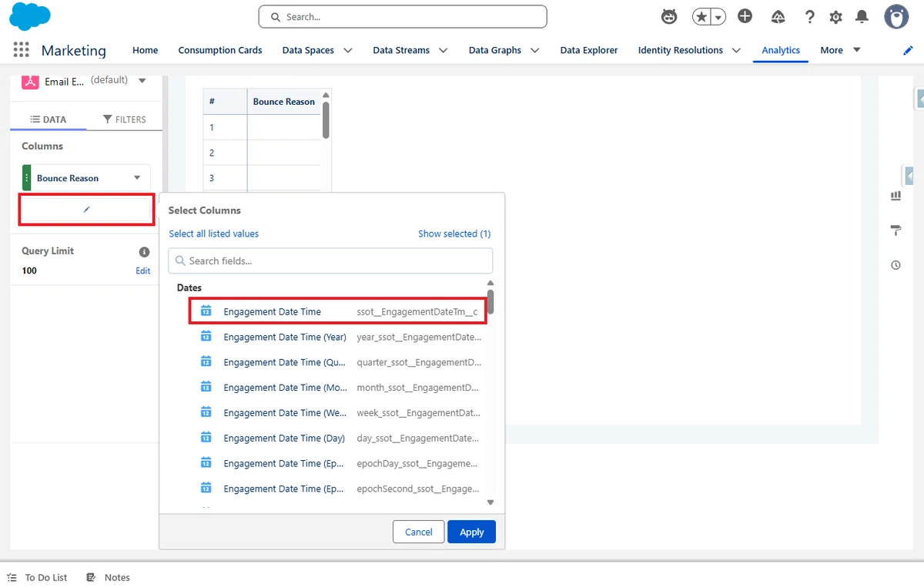Switch to the DATA panel tab

(48, 119)
